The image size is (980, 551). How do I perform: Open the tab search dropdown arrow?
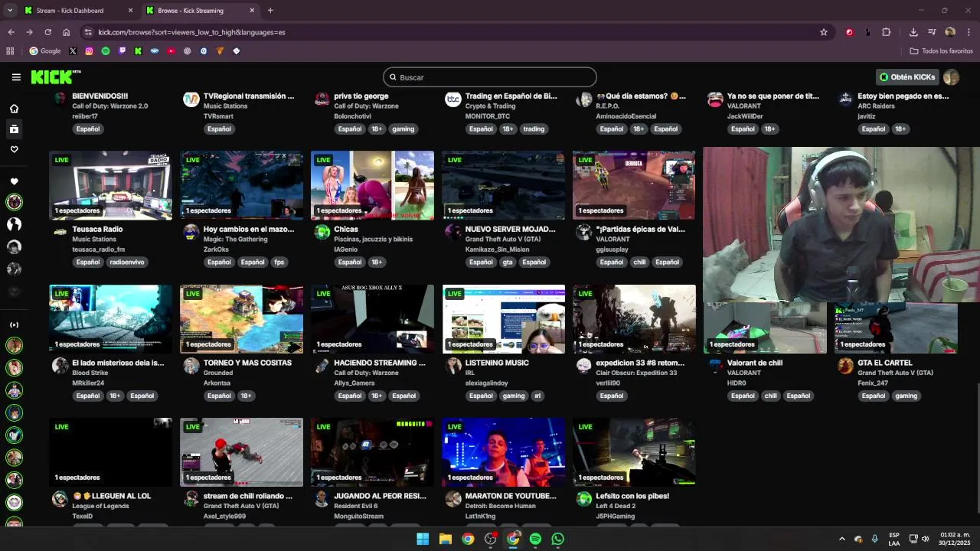10,11
